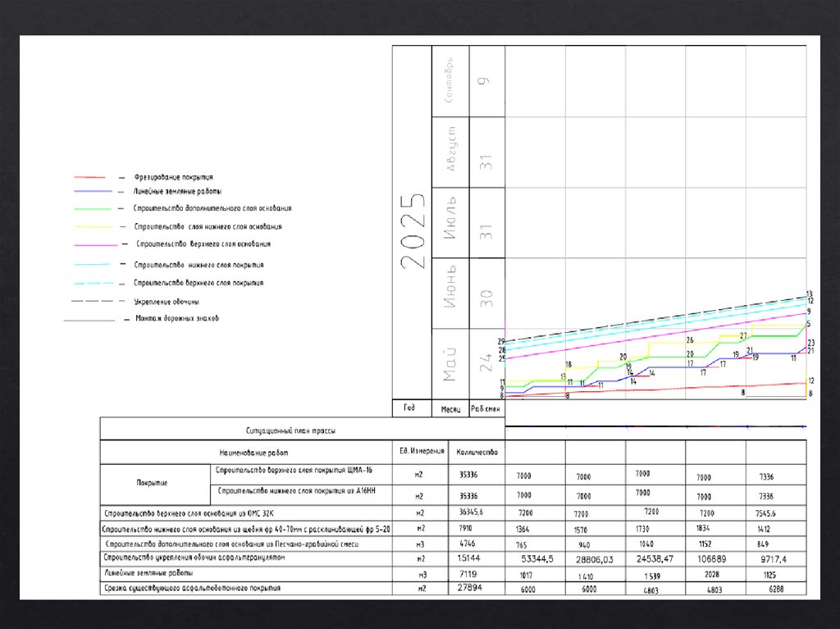
Task: Select value cell '1364'
Action: pyautogui.click(x=523, y=529)
